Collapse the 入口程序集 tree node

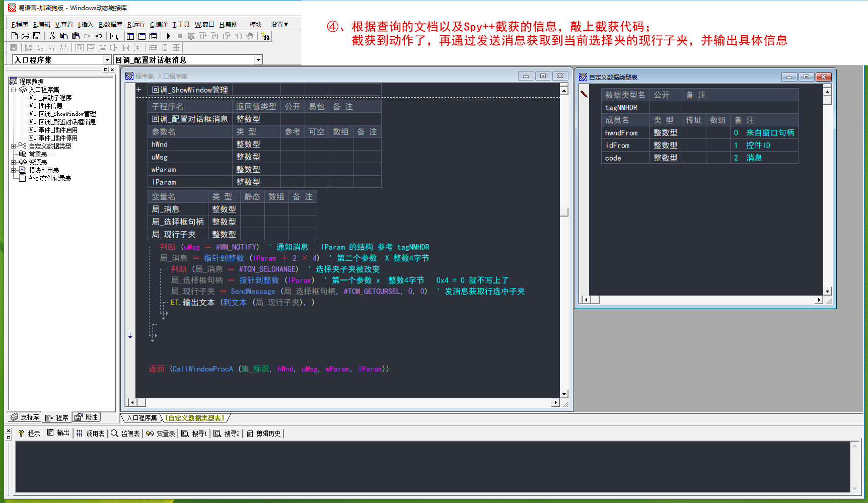coord(14,90)
